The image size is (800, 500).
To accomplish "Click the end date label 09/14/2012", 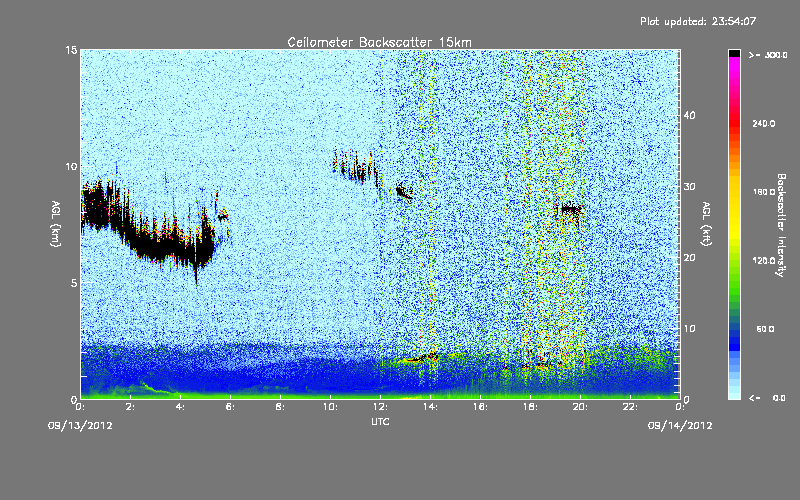I will tap(680, 426).
